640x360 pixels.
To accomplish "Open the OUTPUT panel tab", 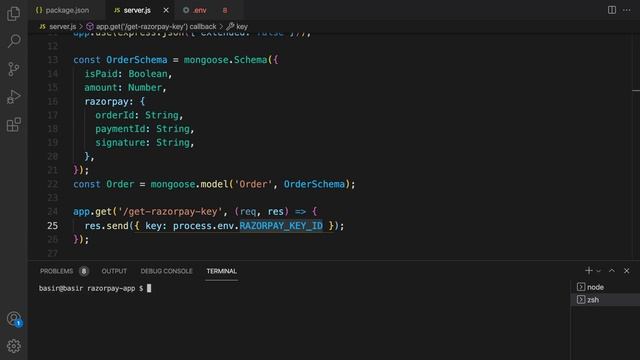I will tap(114, 271).
